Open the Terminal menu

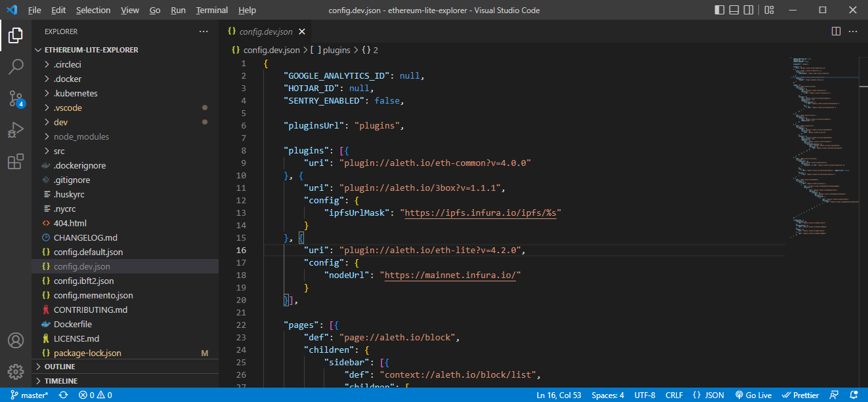(x=212, y=10)
